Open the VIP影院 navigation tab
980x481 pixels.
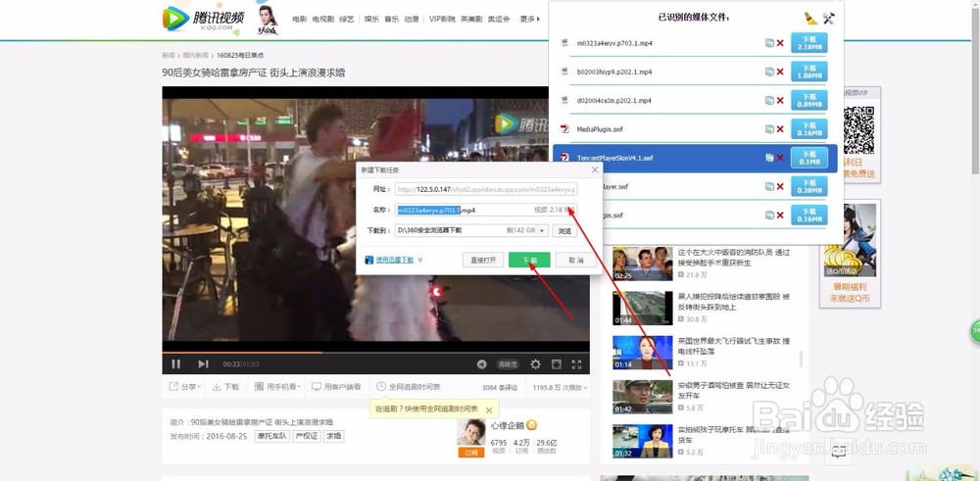tap(442, 20)
